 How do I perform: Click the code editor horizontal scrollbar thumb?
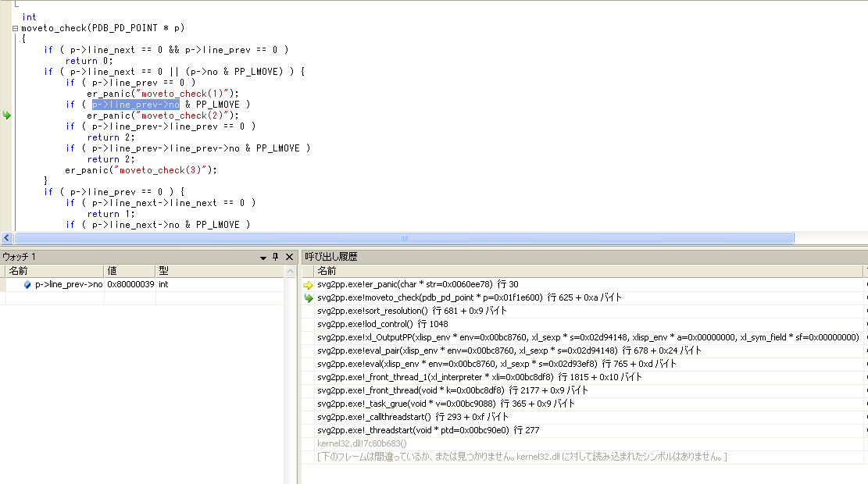click(404, 237)
